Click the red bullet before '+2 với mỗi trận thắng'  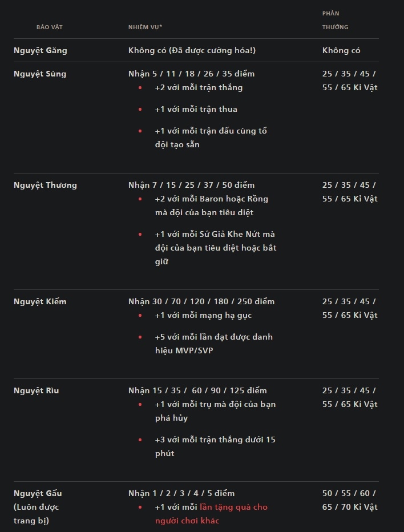point(140,87)
